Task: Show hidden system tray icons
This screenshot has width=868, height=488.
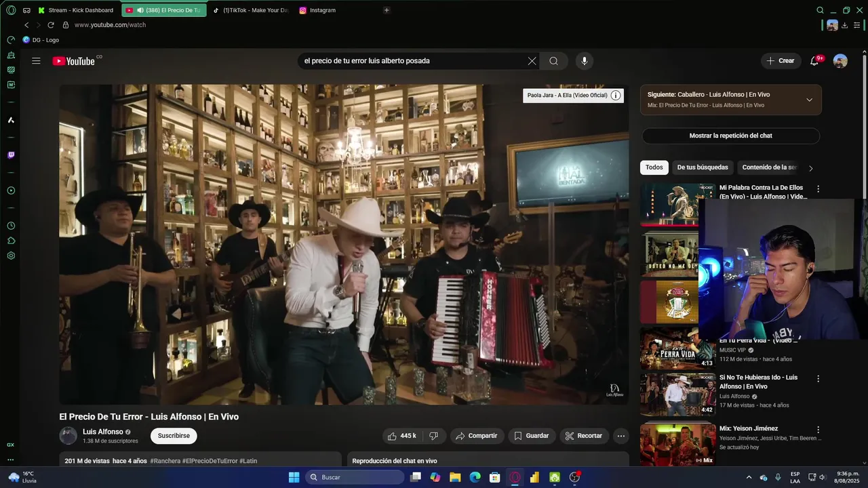Action: [x=749, y=477]
